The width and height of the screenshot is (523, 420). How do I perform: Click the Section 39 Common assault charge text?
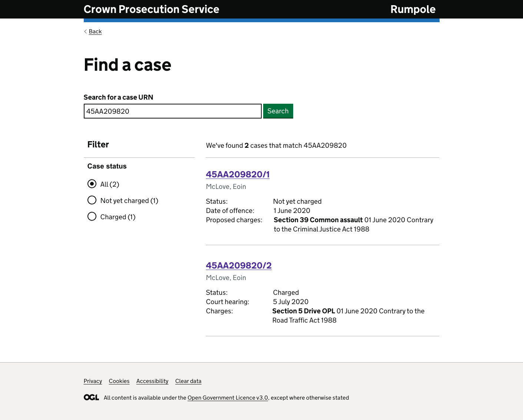tap(318, 220)
